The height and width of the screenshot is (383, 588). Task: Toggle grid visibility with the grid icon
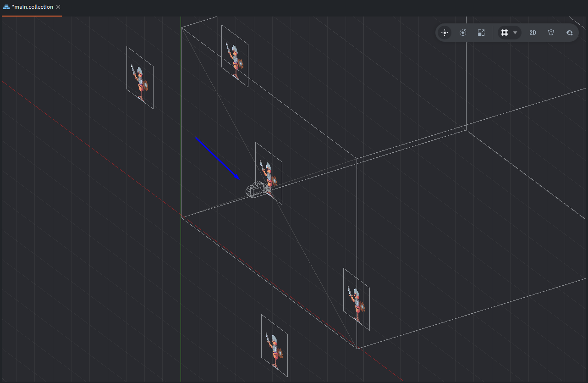point(505,33)
